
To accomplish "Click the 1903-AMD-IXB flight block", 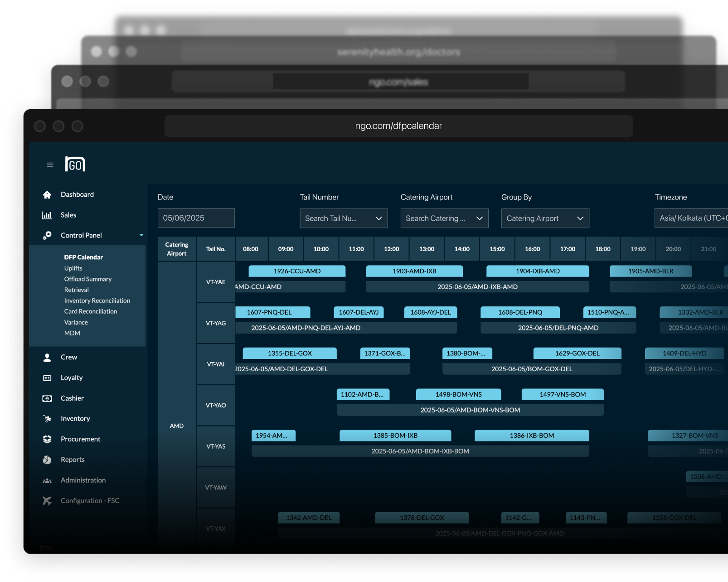I will (x=414, y=271).
